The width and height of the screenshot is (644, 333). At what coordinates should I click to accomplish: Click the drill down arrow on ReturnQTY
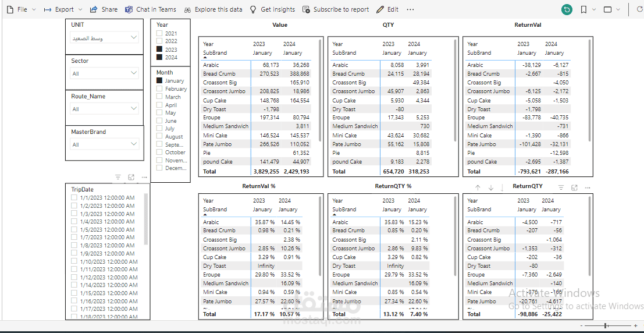pos(490,187)
